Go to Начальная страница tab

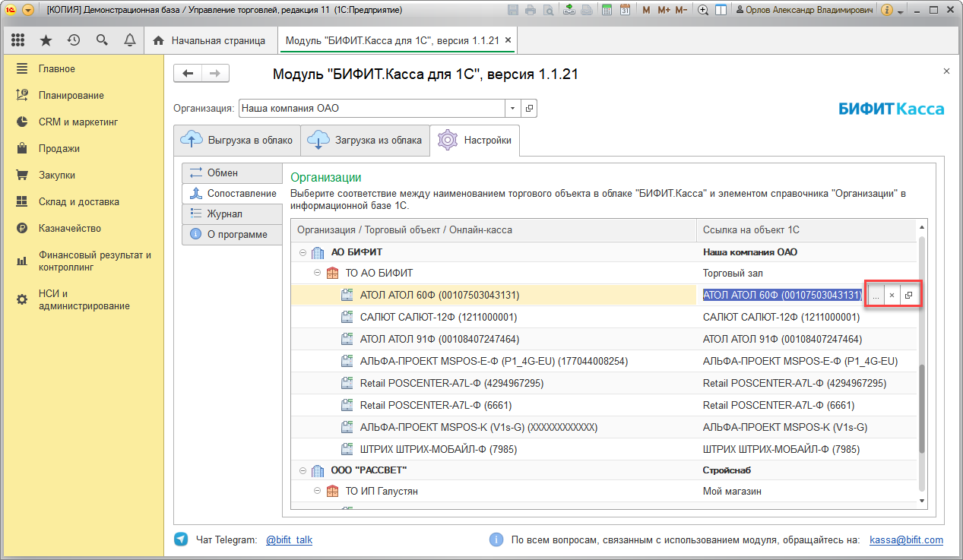pyautogui.click(x=210, y=40)
